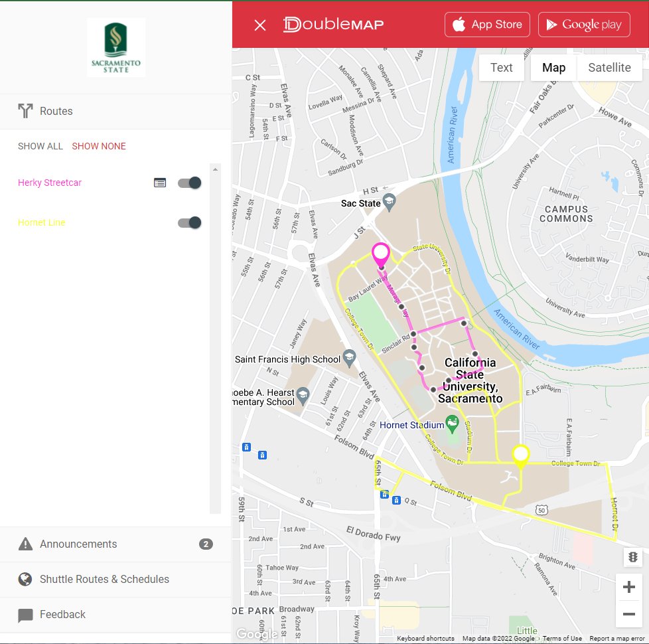This screenshot has height=644, width=649.
Task: Select the Map view tab
Action: point(553,68)
